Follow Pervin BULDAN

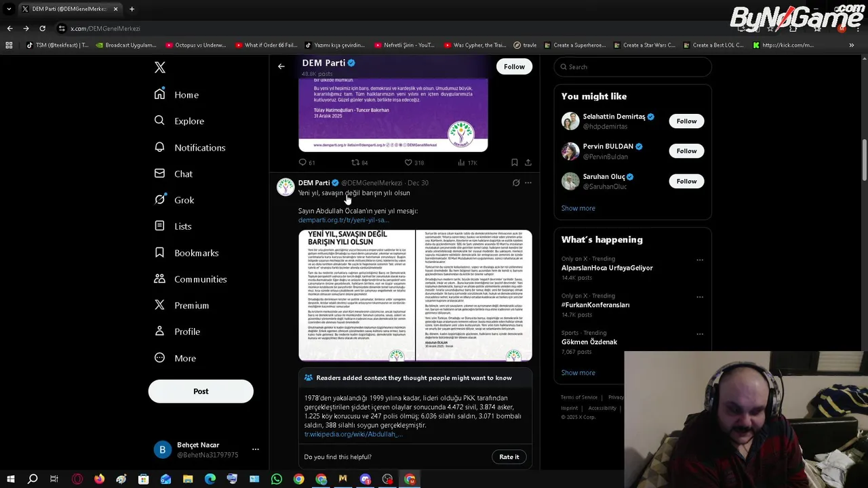686,151
